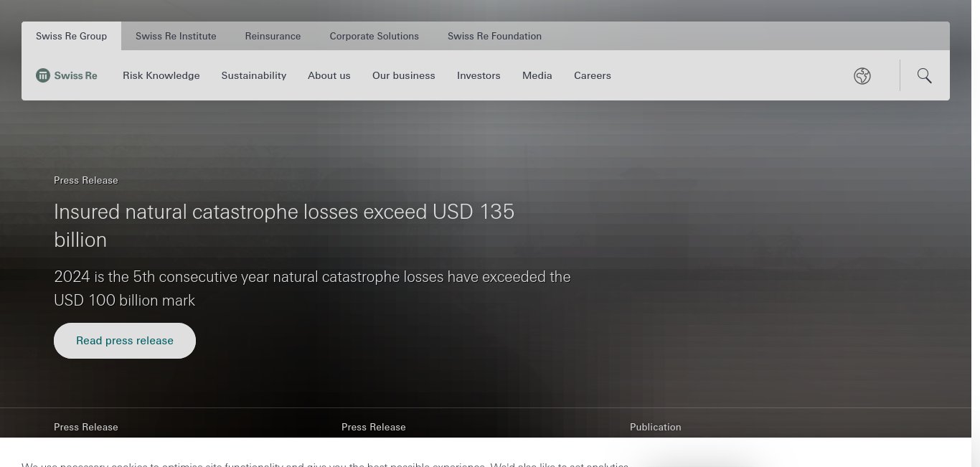Open the Careers menu
Viewport: 980px width, 467px height.
(x=592, y=75)
